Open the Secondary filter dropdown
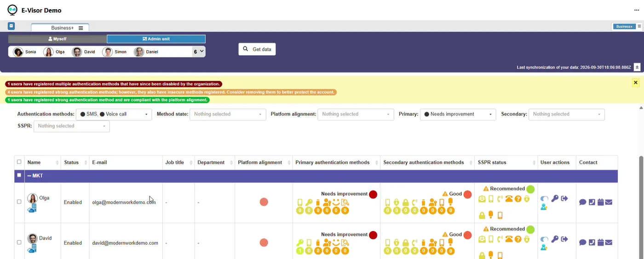 (567, 114)
